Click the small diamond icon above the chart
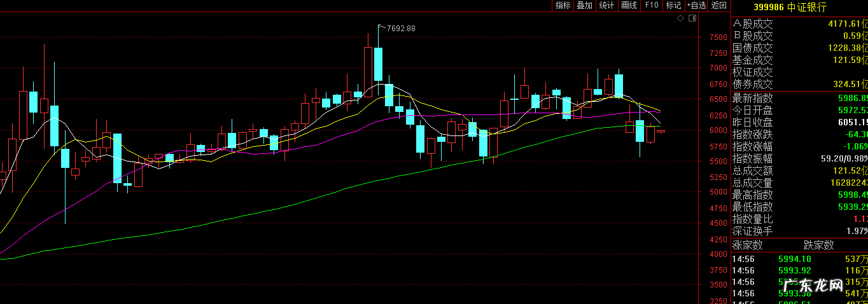This screenshot has height=304, width=868. [x=680, y=18]
